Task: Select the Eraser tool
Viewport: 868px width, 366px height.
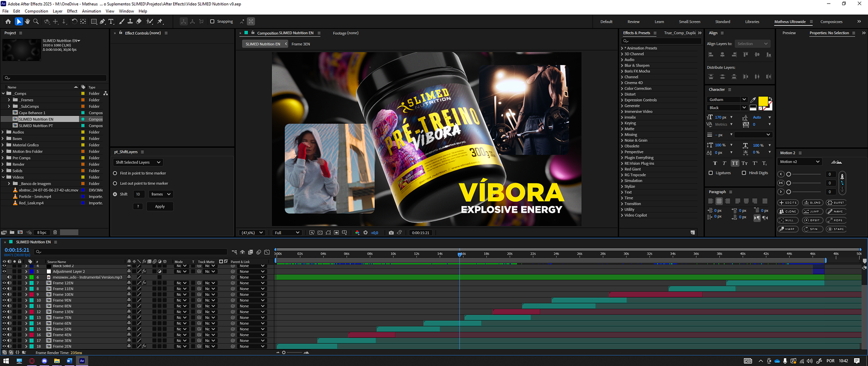Action: [x=139, y=21]
